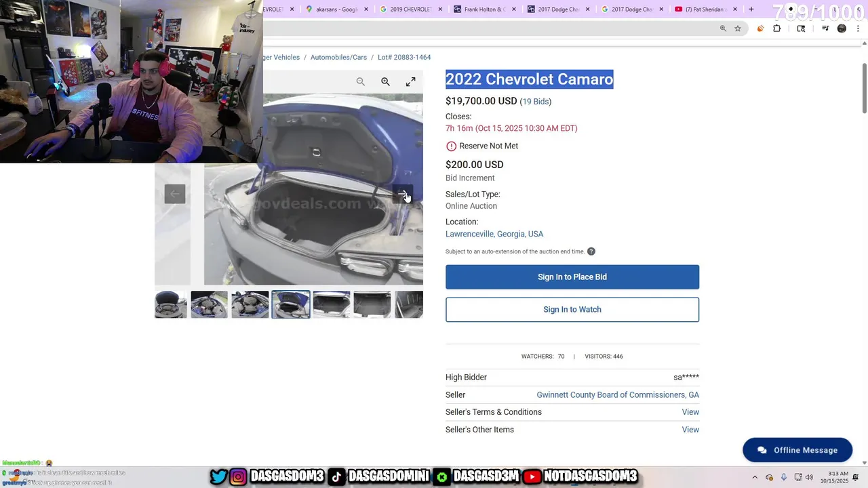This screenshot has width=868, height=488.
Task: Open Gwinnett County Board of Commissioners seller link
Action: (618, 395)
